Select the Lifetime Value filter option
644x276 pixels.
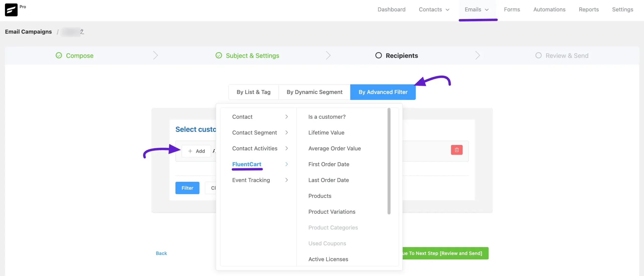[326, 133]
